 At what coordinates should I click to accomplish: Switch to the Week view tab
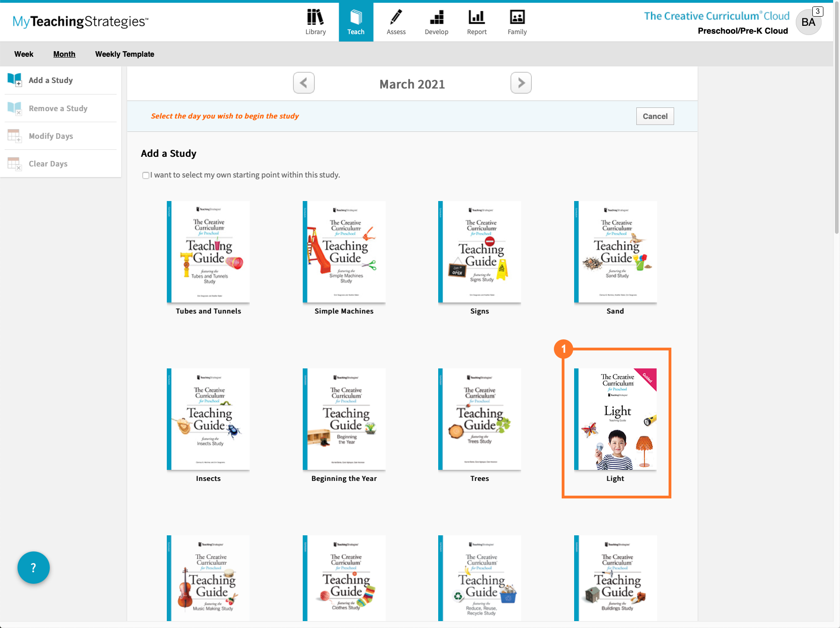pos(23,54)
